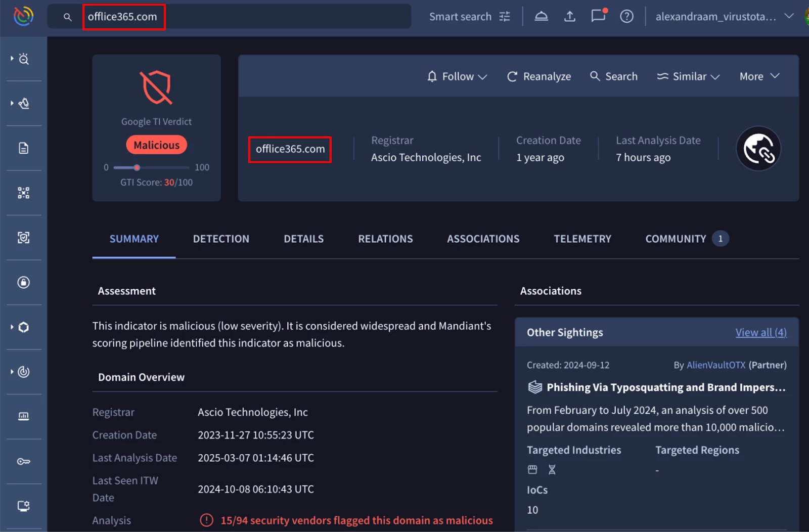
Task: Click Ascio Technologies, Inc in Domain Overview
Action: (x=253, y=412)
